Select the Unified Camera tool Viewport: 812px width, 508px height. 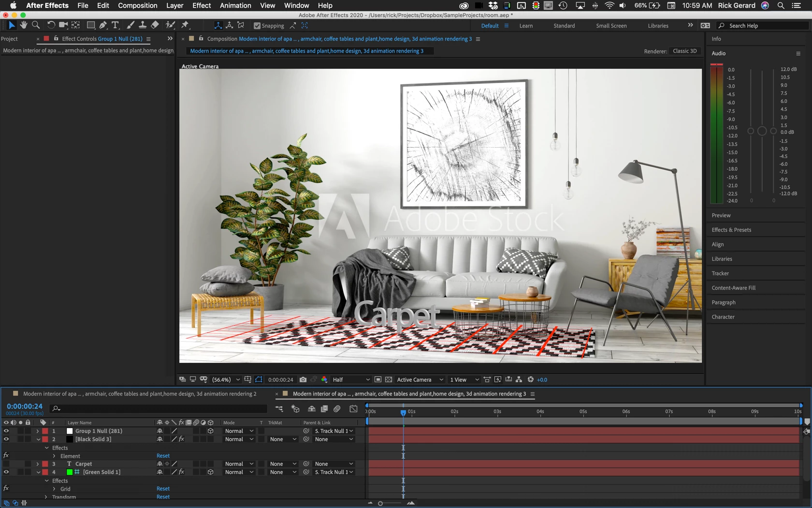(63, 25)
